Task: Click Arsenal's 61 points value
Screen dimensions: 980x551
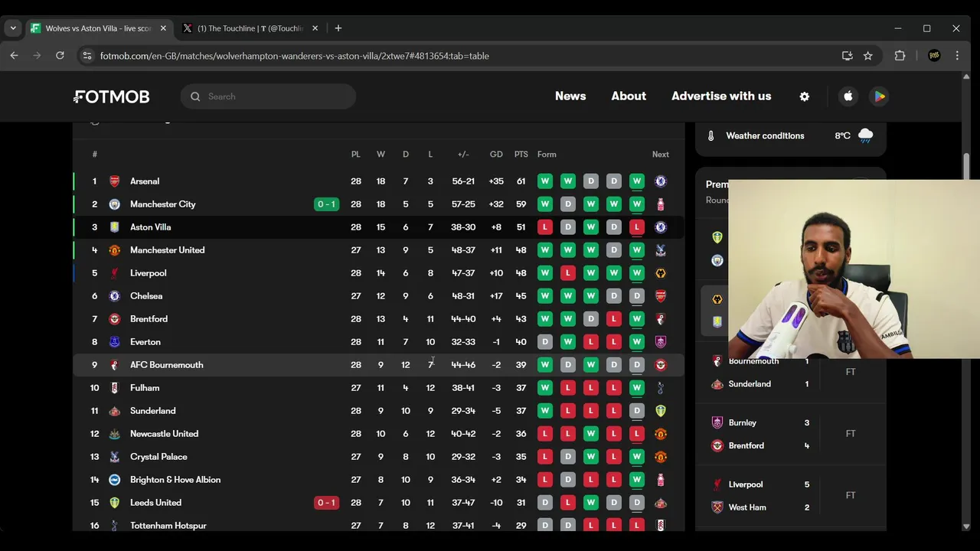Action: coord(521,181)
